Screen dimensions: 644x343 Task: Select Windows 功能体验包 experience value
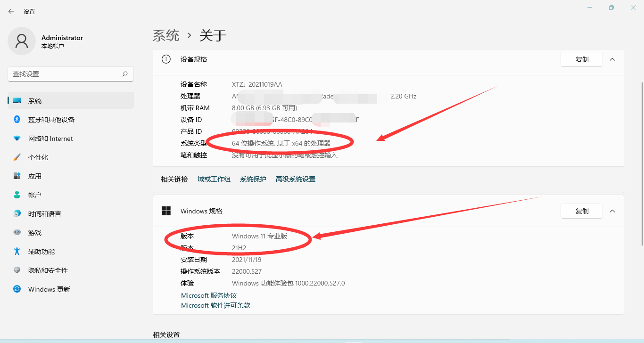pyautogui.click(x=289, y=283)
